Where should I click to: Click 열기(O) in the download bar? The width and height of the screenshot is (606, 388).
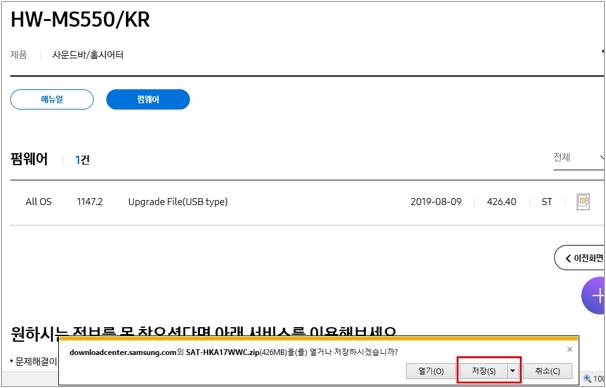tap(431, 371)
